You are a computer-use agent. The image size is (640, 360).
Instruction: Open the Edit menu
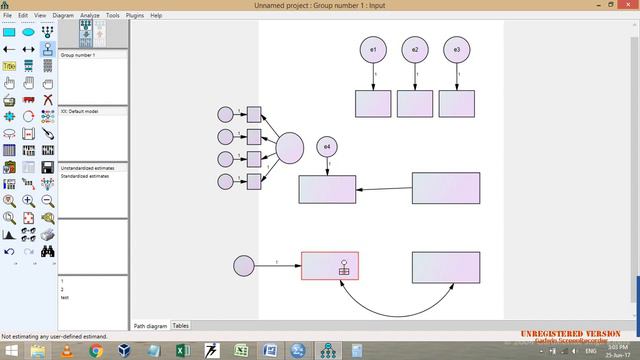pos(23,16)
